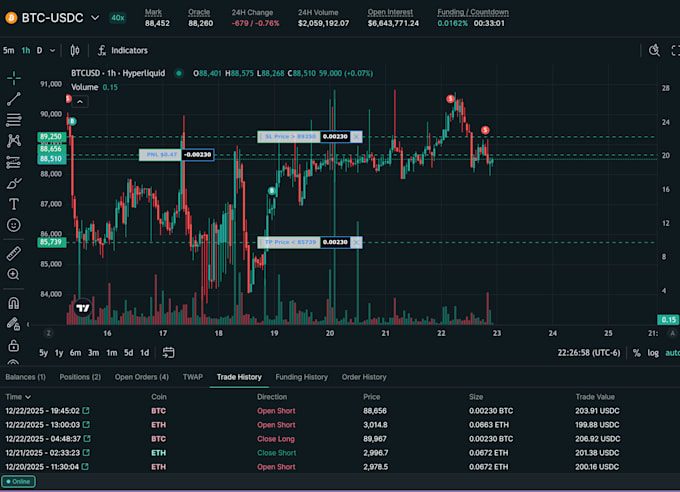The width and height of the screenshot is (680, 492).
Task: Sort trades by the Time column
Action: click(x=18, y=397)
